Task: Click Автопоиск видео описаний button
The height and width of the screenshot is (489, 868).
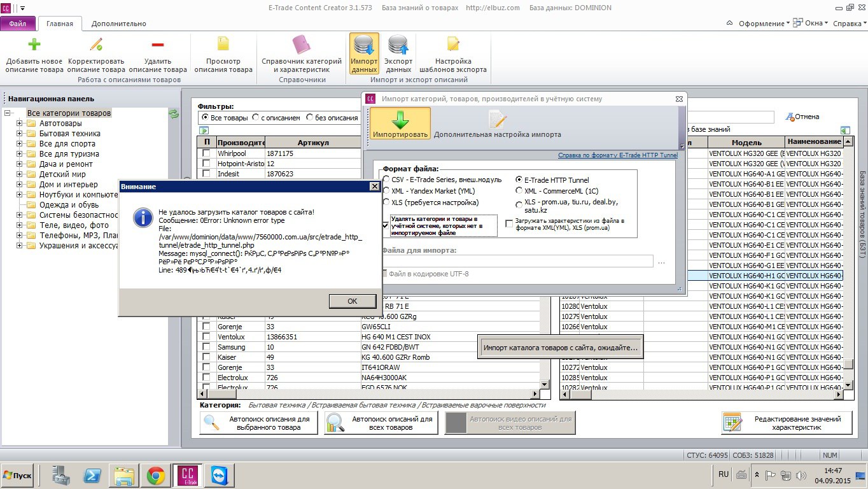Action: (x=511, y=423)
